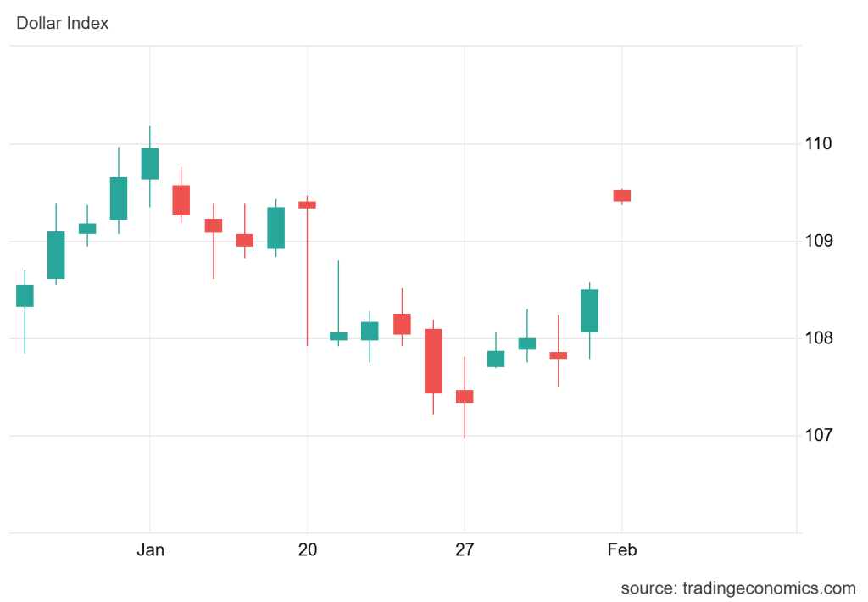Click the 107 price axis label
The height and width of the screenshot is (602, 868).
(x=820, y=435)
